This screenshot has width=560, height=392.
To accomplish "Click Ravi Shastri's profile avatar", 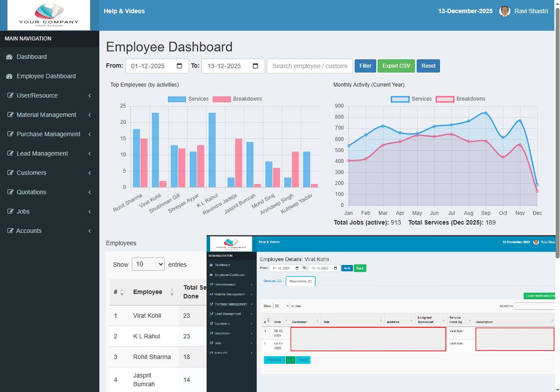I will pos(505,11).
